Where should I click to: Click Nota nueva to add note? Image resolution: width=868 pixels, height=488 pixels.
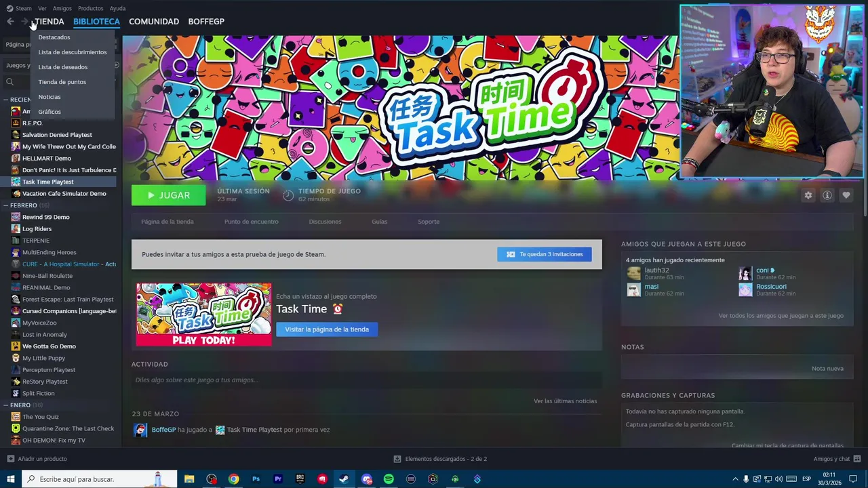click(x=827, y=369)
